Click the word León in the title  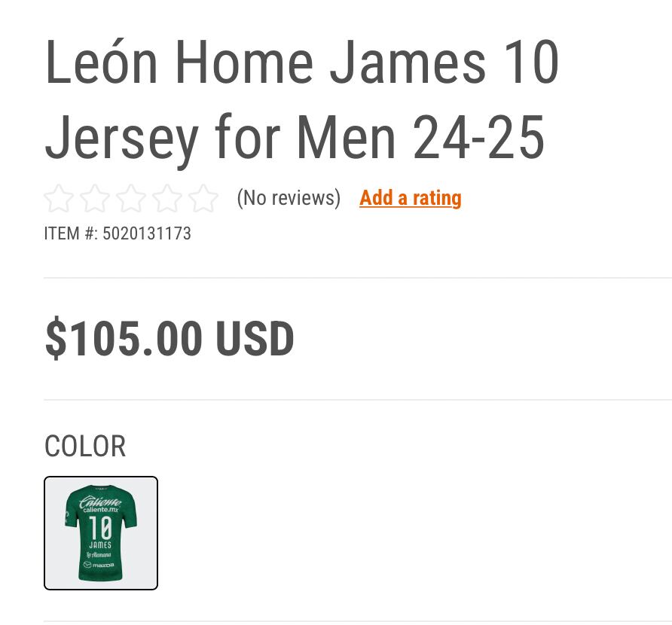click(102, 62)
